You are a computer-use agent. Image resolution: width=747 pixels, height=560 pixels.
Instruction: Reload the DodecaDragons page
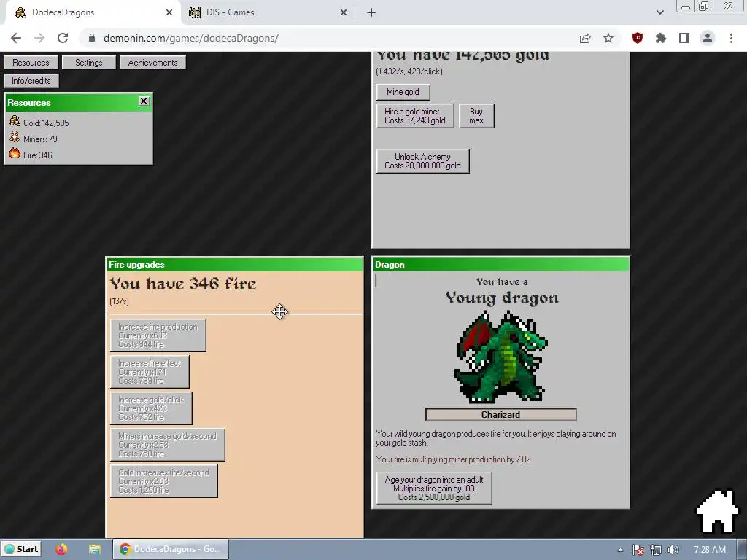point(63,38)
